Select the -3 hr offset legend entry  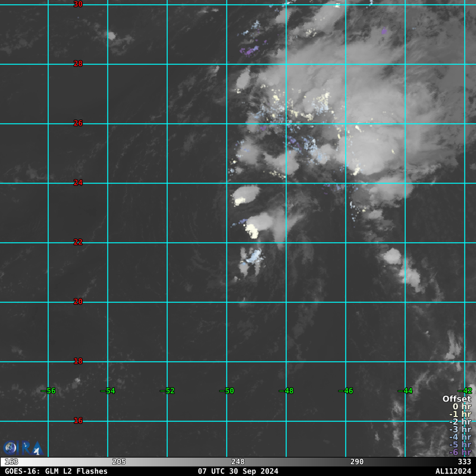[459, 430]
